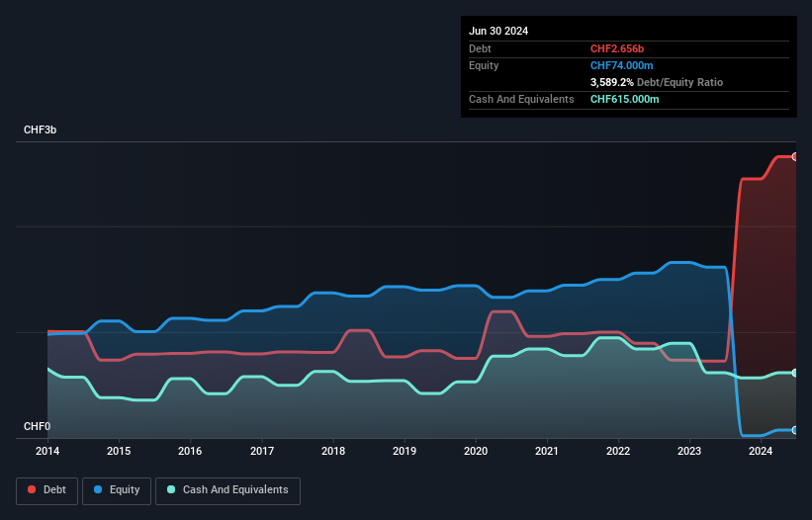812x520 pixels.
Task: Click the 2020 year tick label
Action: click(476, 452)
